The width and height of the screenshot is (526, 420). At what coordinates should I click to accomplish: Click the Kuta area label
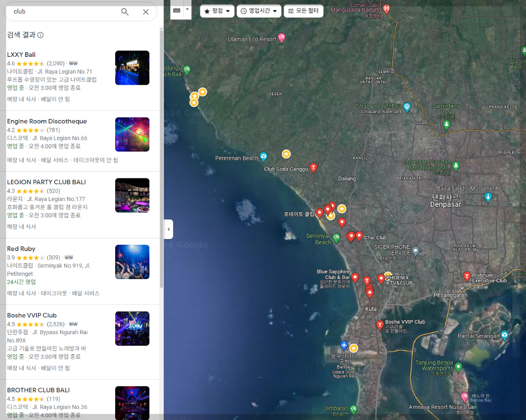coord(371,309)
